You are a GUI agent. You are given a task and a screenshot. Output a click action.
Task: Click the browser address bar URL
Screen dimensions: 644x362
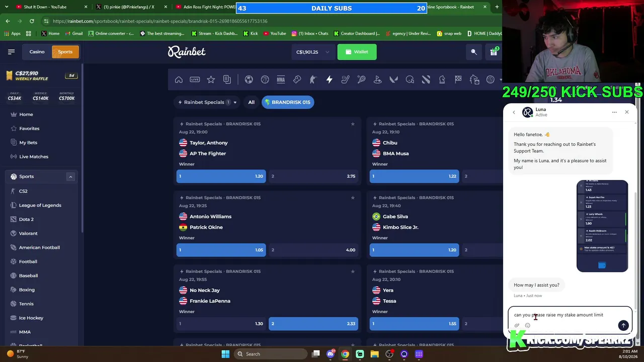160,21
